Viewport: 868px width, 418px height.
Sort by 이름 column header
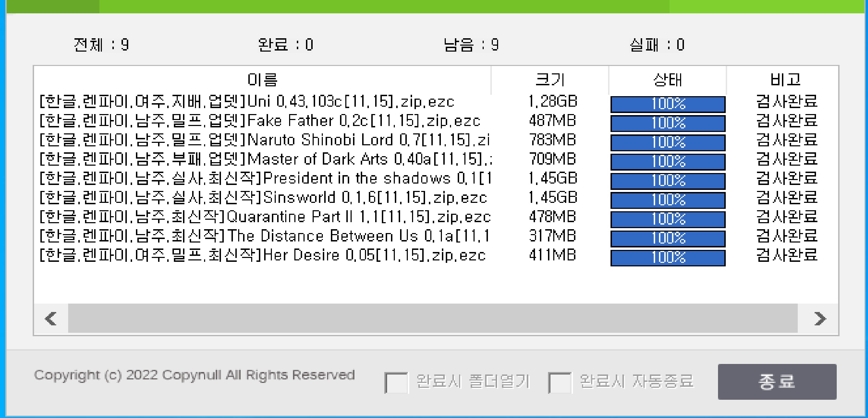point(262,80)
